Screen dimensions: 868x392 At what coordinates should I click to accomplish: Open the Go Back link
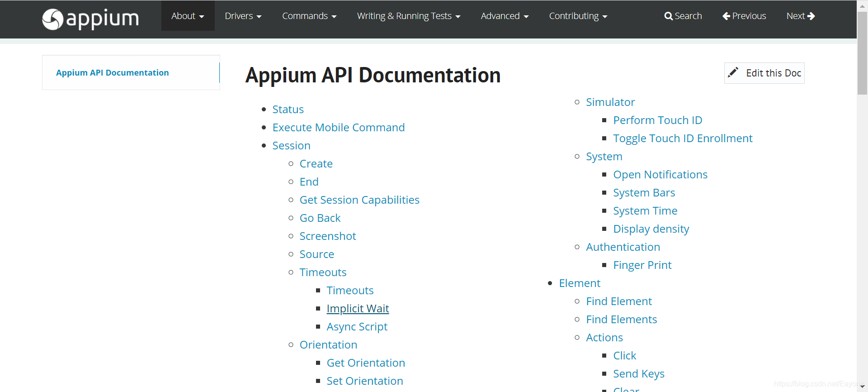[x=320, y=218]
